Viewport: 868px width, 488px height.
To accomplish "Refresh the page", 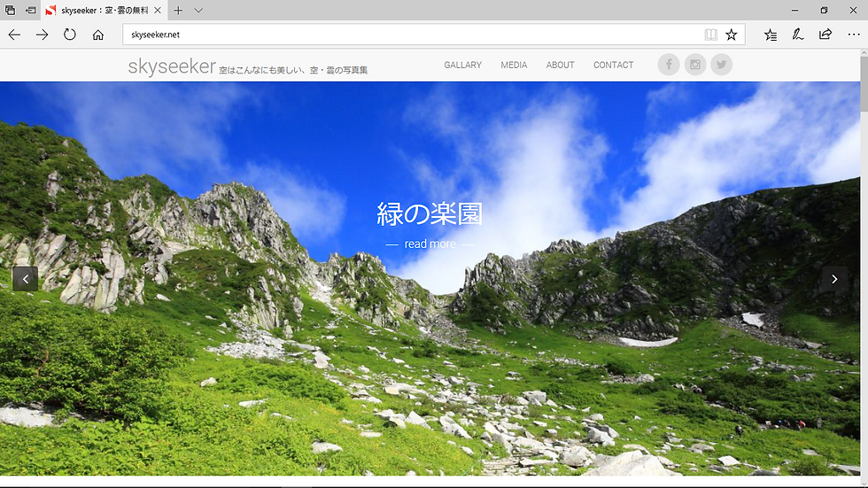I will coord(69,35).
